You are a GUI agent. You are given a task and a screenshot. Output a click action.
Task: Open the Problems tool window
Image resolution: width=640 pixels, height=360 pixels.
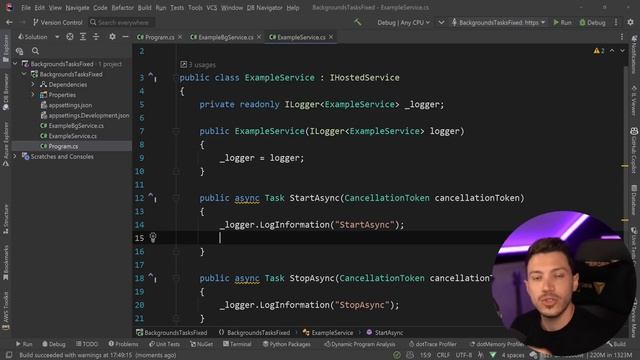[x=123, y=344]
